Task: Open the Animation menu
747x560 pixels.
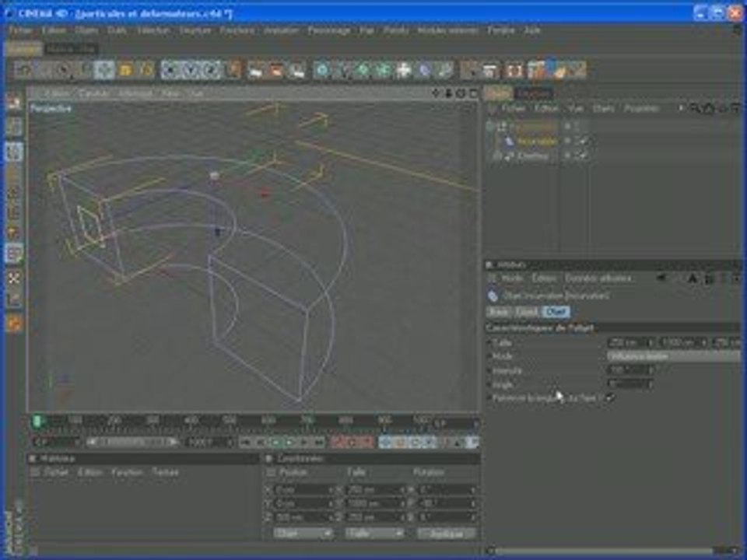Action: (x=281, y=30)
